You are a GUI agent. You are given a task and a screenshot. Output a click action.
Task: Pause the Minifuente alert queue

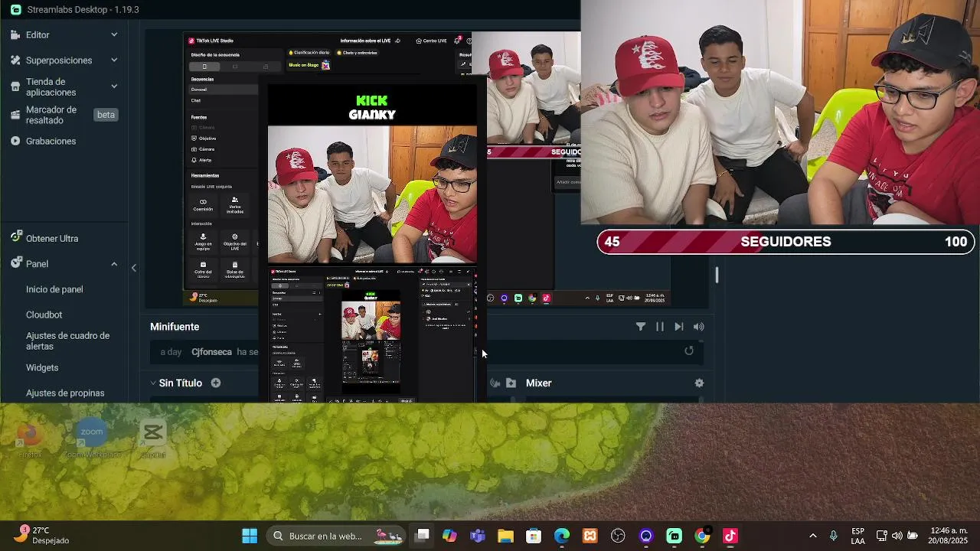pyautogui.click(x=660, y=327)
